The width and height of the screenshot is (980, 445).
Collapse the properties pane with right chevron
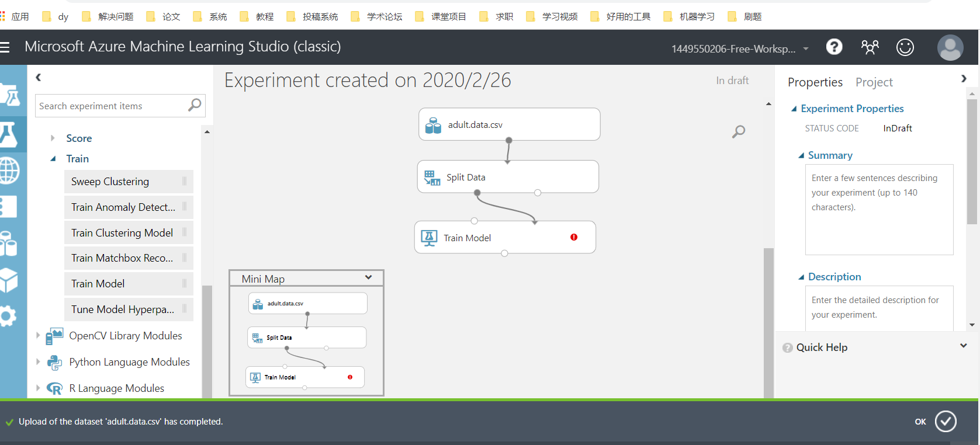tap(964, 78)
